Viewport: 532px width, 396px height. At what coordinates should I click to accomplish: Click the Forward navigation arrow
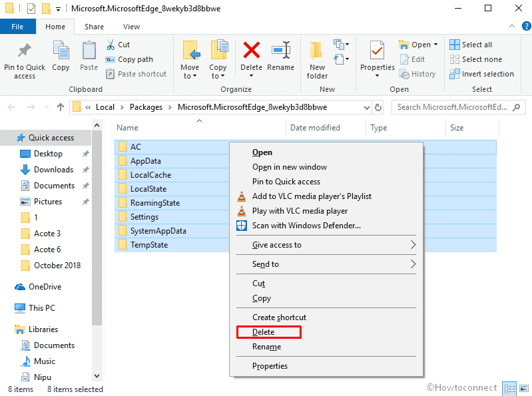pyautogui.click(x=31, y=107)
